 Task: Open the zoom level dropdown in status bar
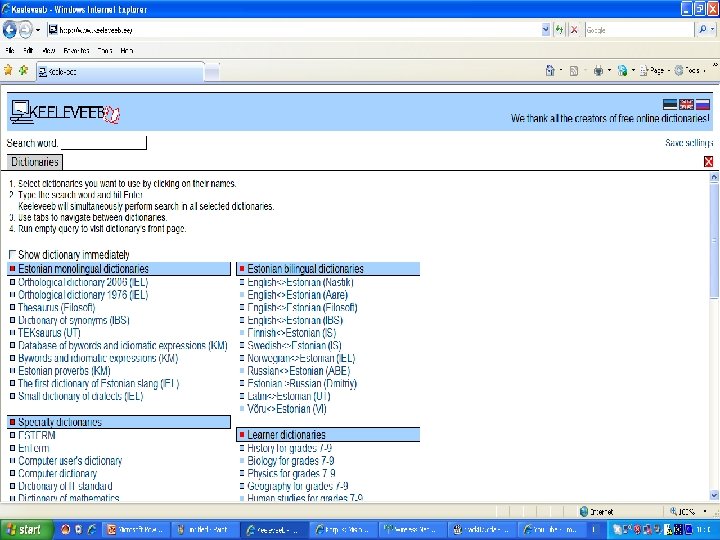point(705,512)
